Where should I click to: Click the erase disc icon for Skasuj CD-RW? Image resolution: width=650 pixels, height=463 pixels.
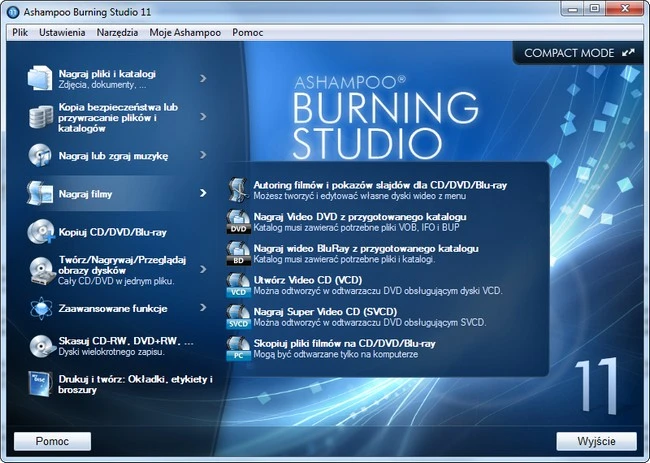[43, 346]
